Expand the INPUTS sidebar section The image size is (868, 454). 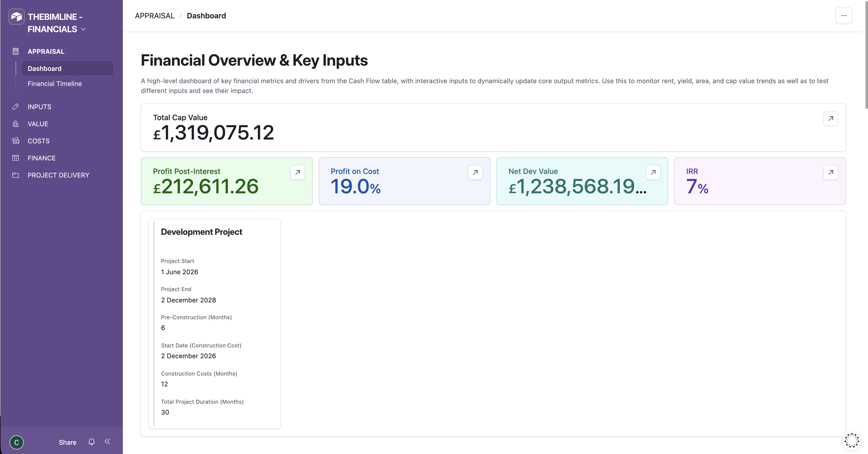[x=40, y=107]
